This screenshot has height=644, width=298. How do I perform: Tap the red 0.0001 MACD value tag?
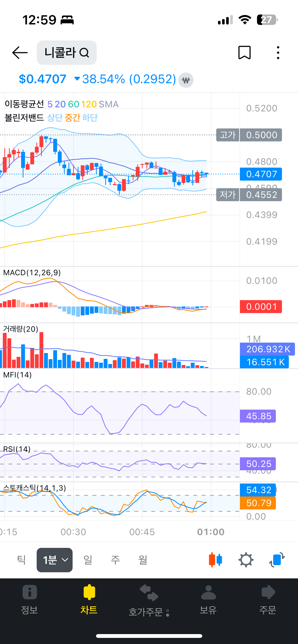[261, 306]
